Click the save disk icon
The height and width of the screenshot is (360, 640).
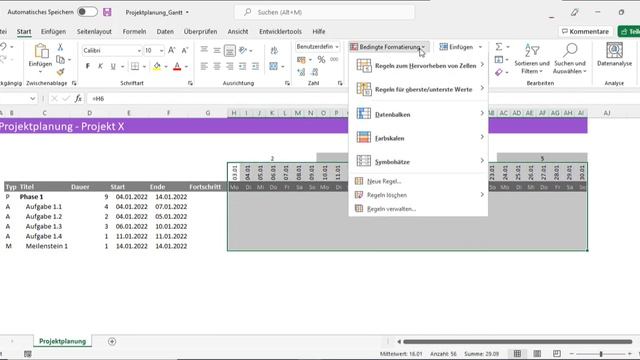click(107, 12)
